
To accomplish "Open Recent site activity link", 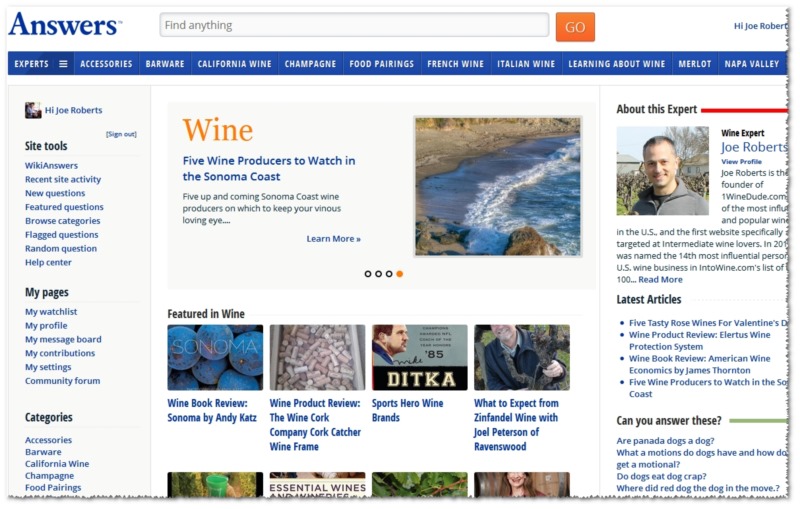I will pyautogui.click(x=63, y=180).
